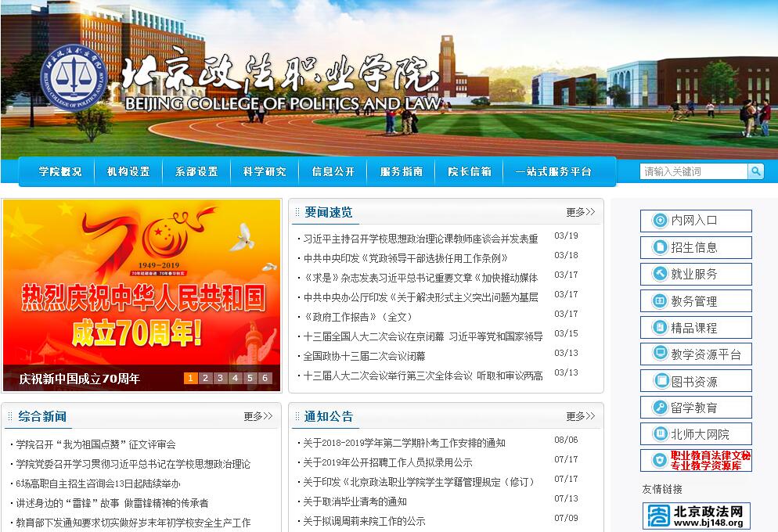Click the college scales-of-justice logo
This screenshot has width=778, height=532.
(74, 77)
